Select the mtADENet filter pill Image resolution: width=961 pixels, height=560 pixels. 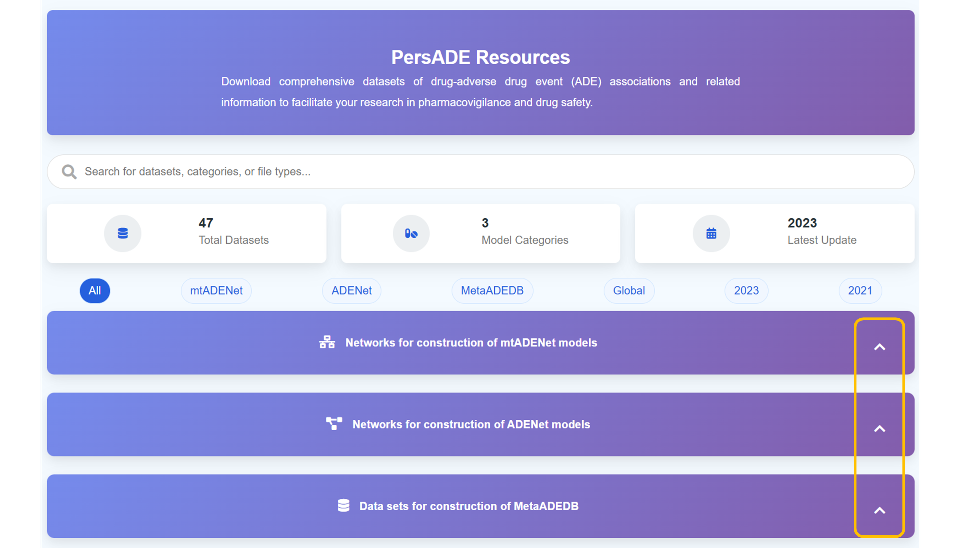click(x=216, y=291)
